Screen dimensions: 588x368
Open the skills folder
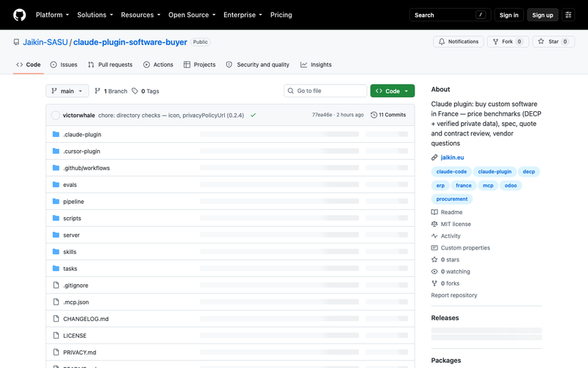tap(70, 252)
